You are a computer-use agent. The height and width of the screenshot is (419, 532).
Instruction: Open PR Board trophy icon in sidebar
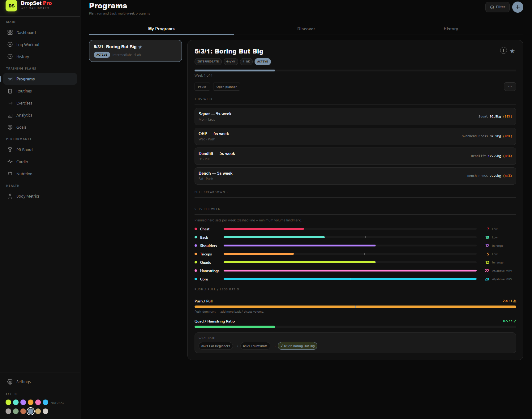coord(10,150)
